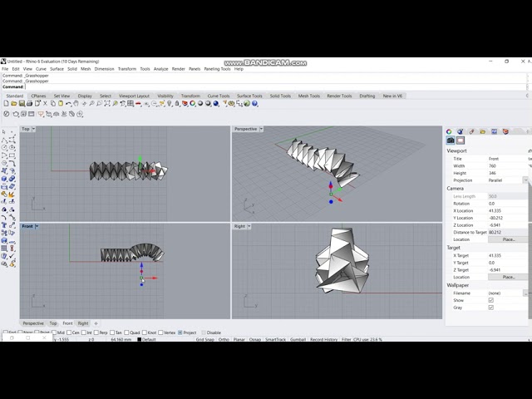The height and width of the screenshot is (399, 532).
Task: Click the Print icon in Standard toolbar
Action: [30, 103]
